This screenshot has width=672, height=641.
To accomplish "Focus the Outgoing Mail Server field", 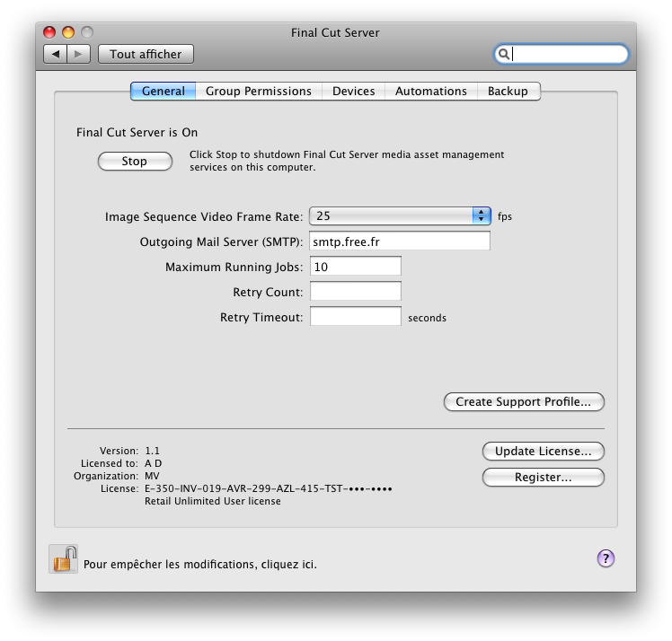I will pos(400,241).
